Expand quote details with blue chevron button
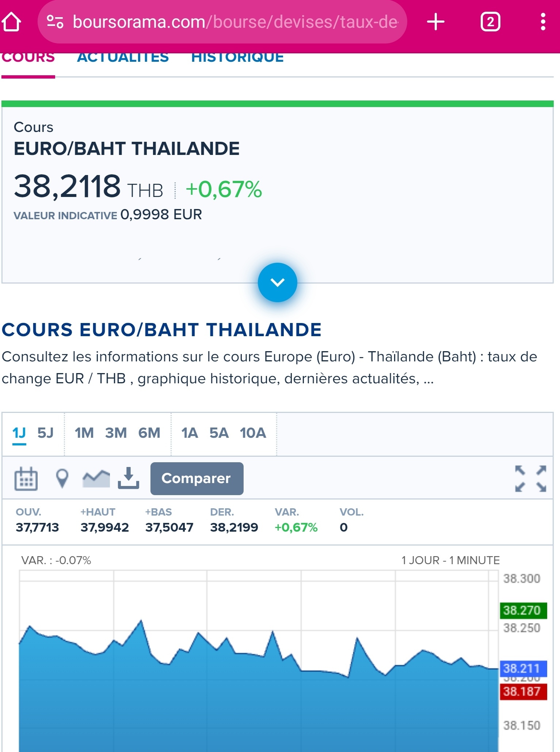560x752 pixels. 277,282
